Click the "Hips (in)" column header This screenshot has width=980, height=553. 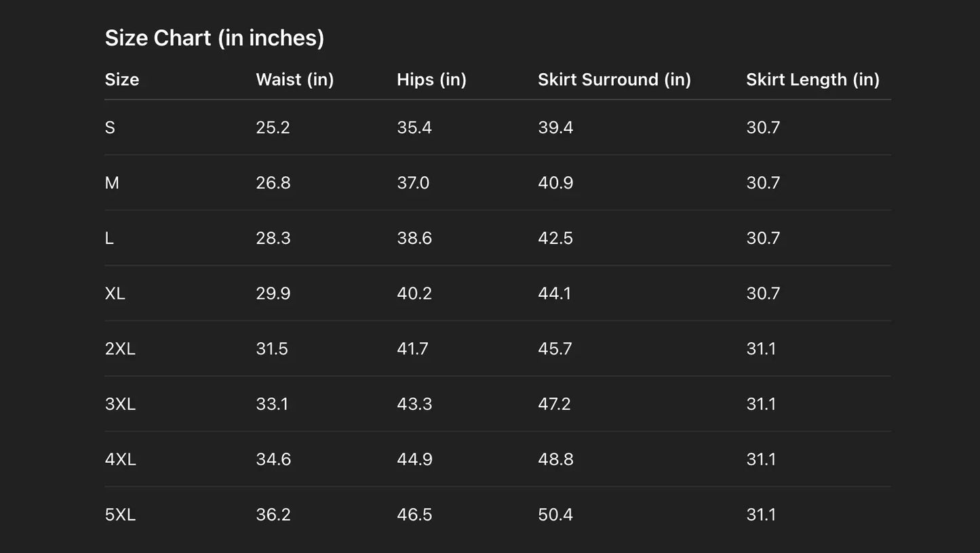[x=431, y=79]
